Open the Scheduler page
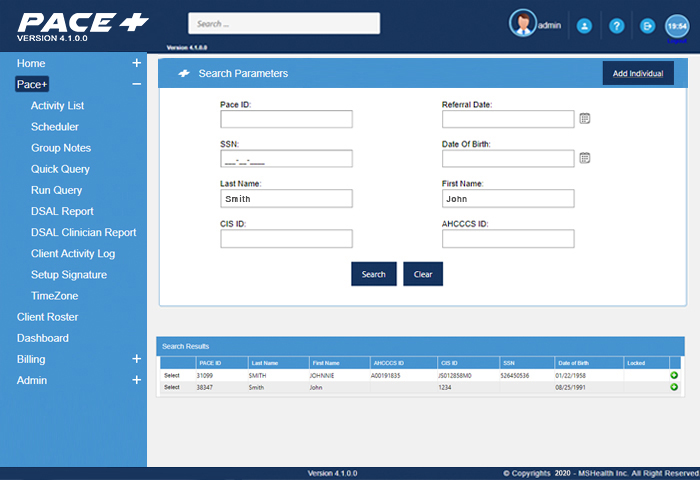This screenshot has width=700, height=480. pos(54,127)
